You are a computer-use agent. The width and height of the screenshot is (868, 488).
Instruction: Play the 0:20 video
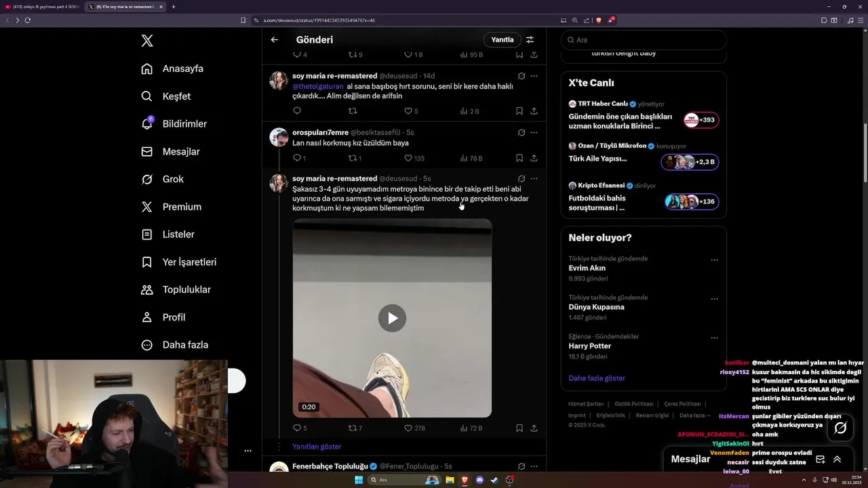point(392,318)
